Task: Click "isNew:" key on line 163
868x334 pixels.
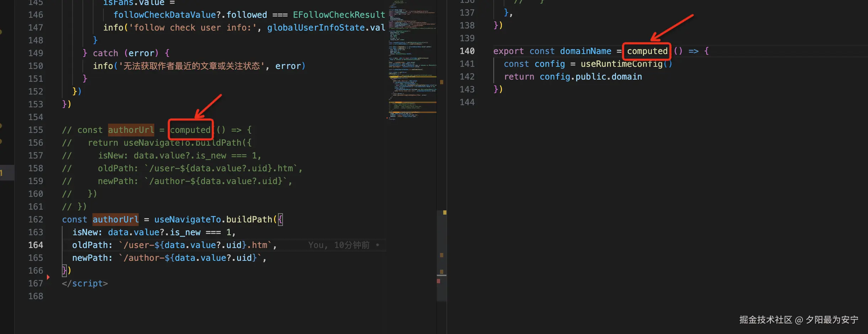Action: coord(87,232)
